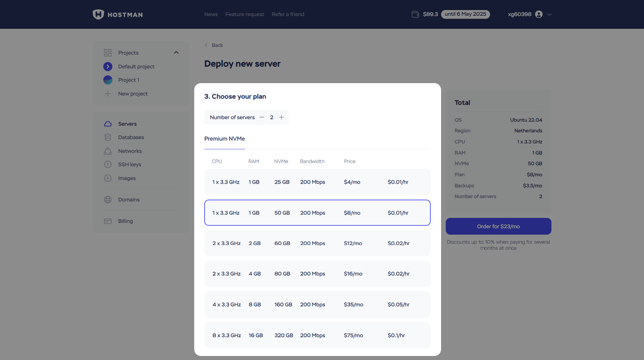Screen dimensions: 644x360
Task: Go to the Networks label
Action: [130, 151]
